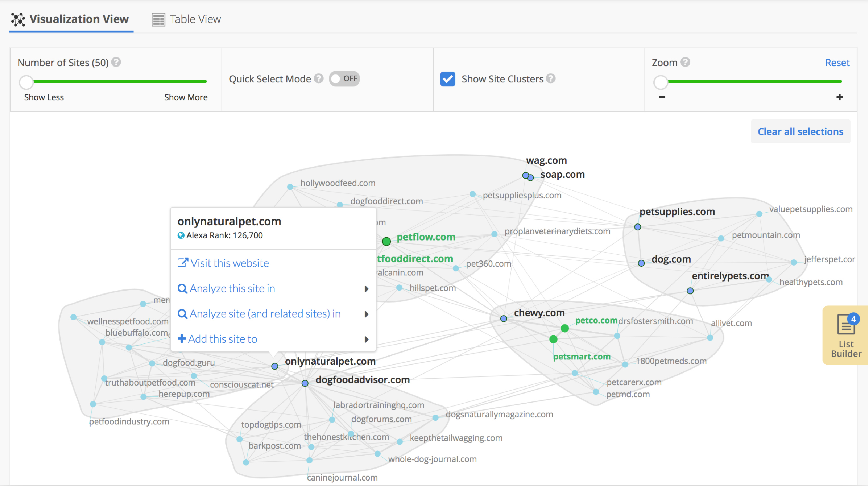Click Visit this website in popup
This screenshot has height=486, width=868.
[x=223, y=263]
